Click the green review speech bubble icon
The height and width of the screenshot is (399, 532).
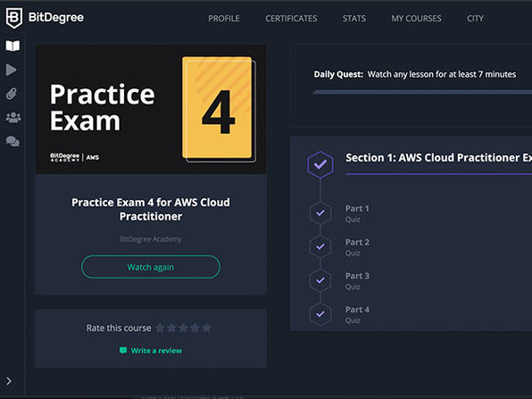click(x=123, y=351)
